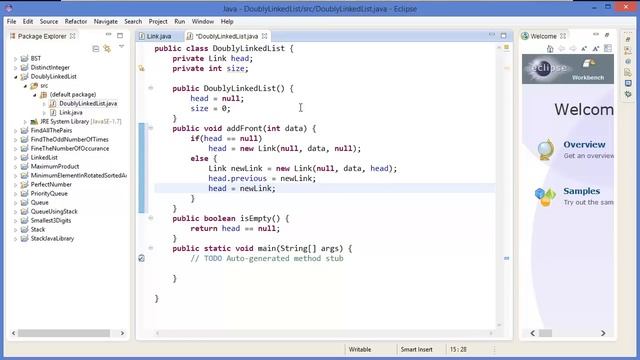
Task: Minimize the Package Explorer view
Action: (x=109, y=35)
